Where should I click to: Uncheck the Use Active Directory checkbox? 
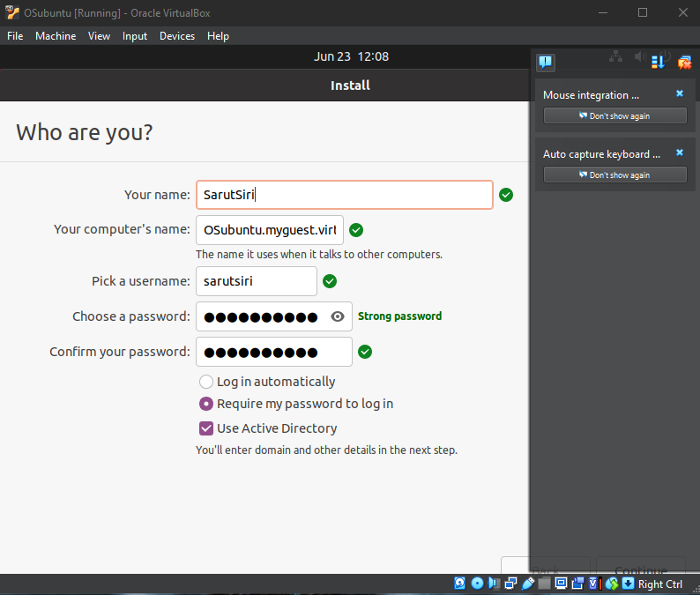click(x=206, y=428)
